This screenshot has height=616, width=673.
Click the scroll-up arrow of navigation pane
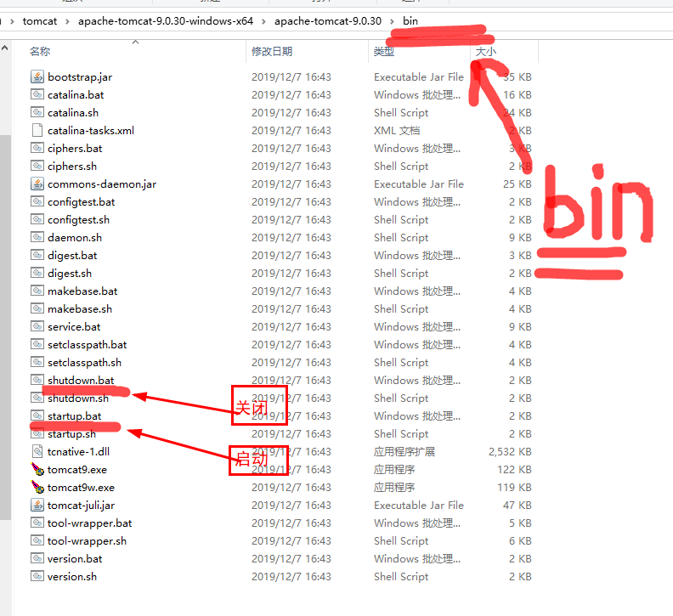tap(5, 48)
